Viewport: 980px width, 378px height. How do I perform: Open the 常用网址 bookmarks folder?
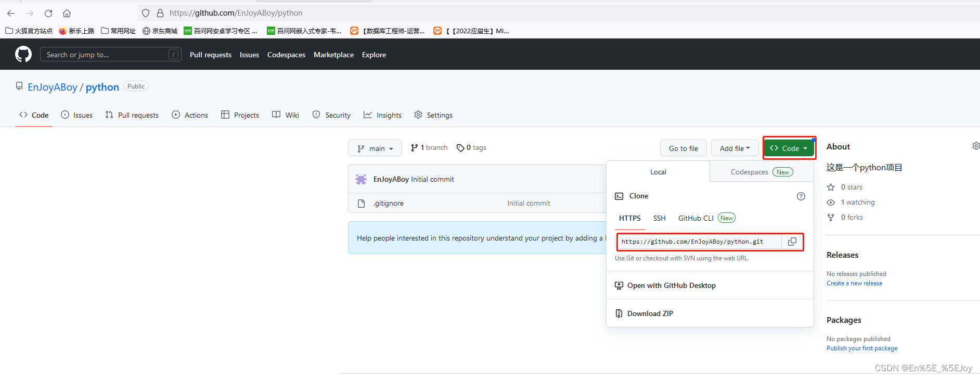[119, 31]
